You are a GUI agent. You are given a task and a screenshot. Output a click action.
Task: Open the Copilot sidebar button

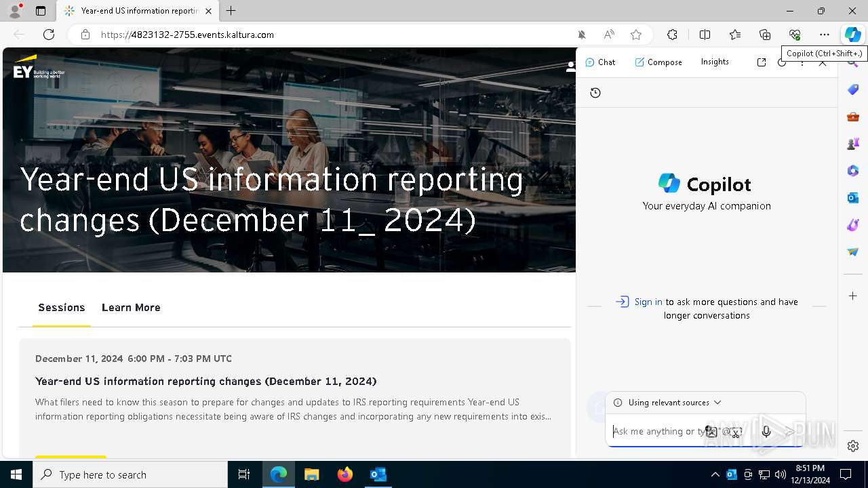[x=852, y=35]
